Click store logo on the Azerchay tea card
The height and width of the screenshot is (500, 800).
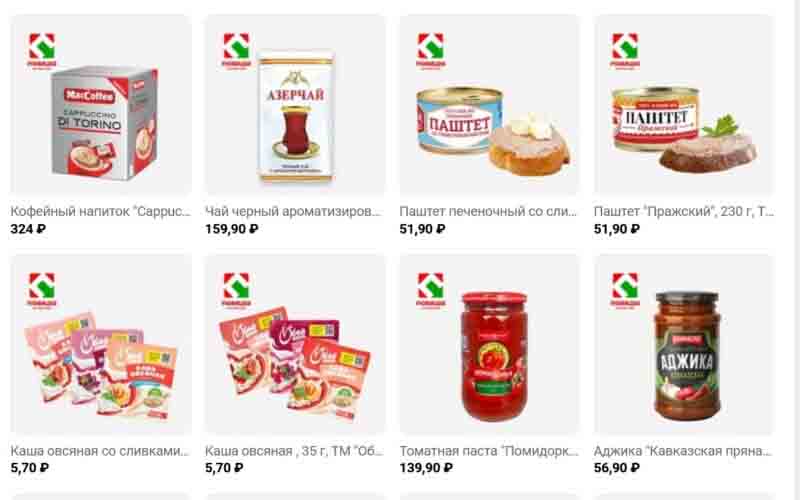tap(236, 50)
